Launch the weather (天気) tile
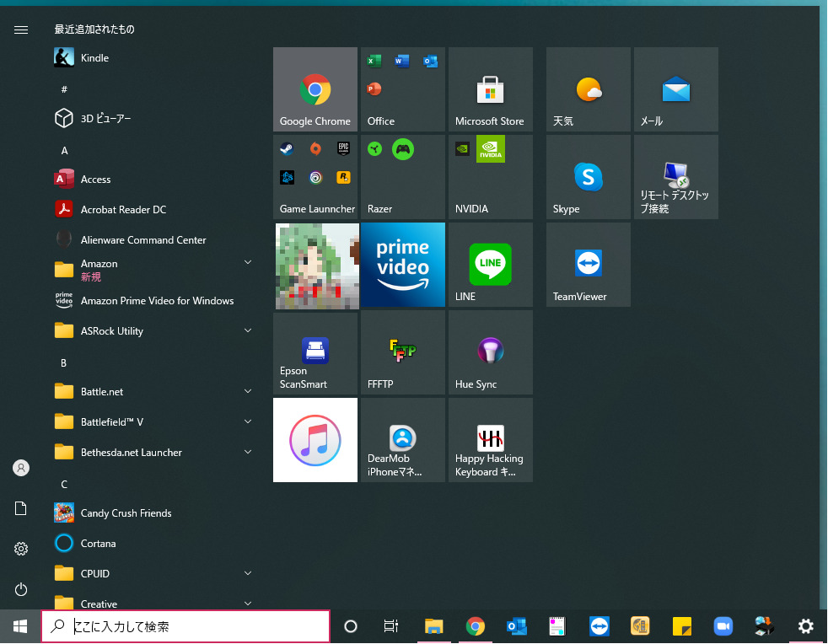This screenshot has height=644, width=828. pos(589,89)
